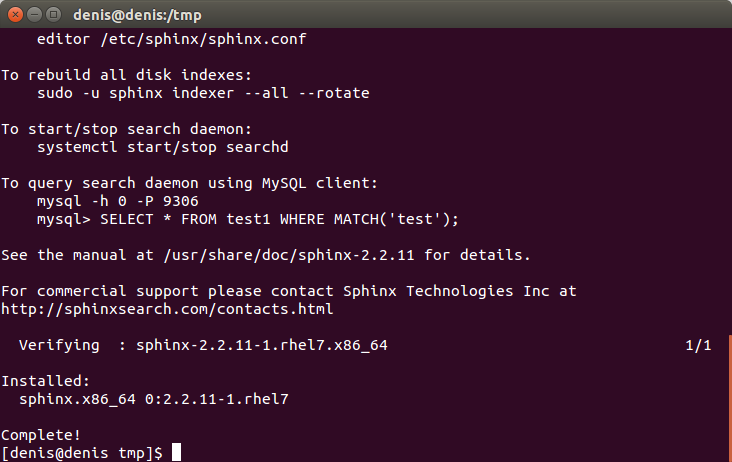Click the /usr/share/doc/sphinx-2.2.11 manual path
The height and width of the screenshot is (462, 732).
(289, 255)
